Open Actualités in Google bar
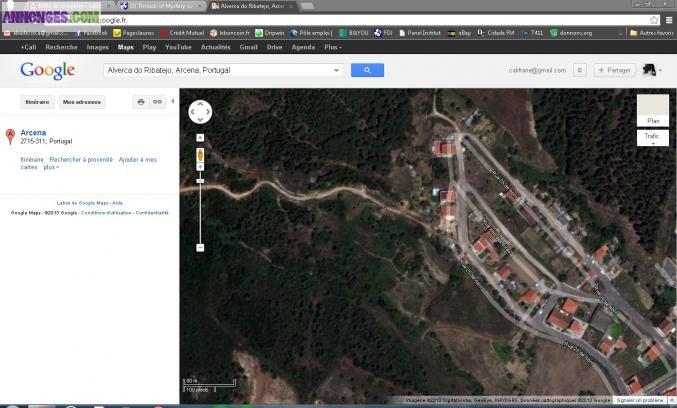 click(215, 47)
